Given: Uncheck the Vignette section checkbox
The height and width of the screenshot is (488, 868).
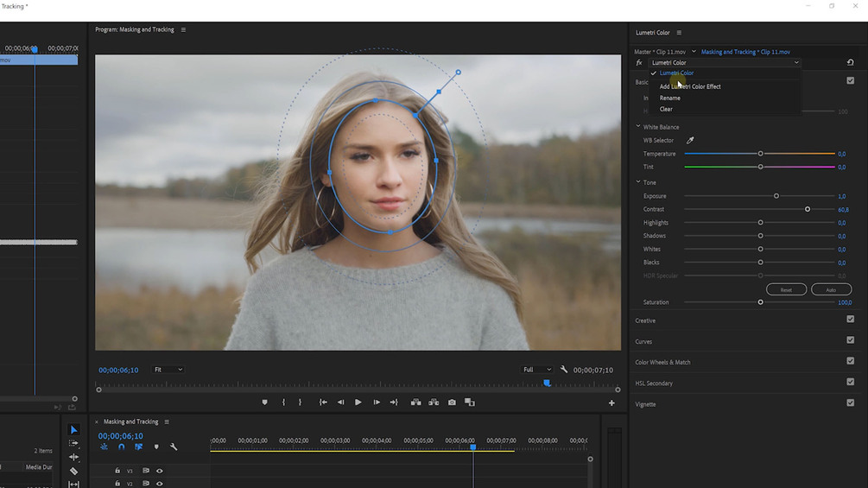Looking at the screenshot, I should point(850,403).
